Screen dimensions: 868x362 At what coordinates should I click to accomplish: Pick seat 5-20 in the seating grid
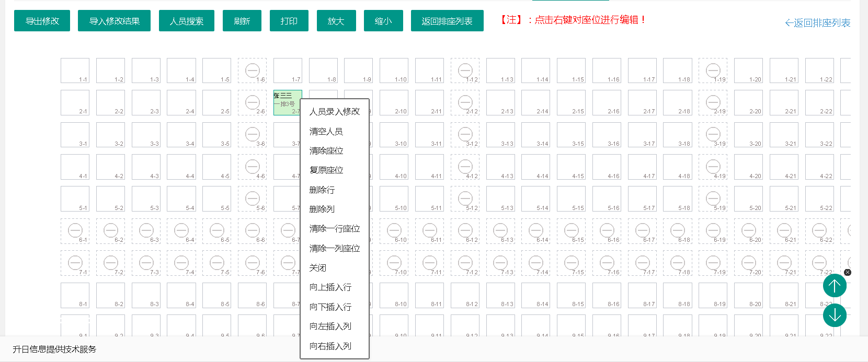coord(748,199)
